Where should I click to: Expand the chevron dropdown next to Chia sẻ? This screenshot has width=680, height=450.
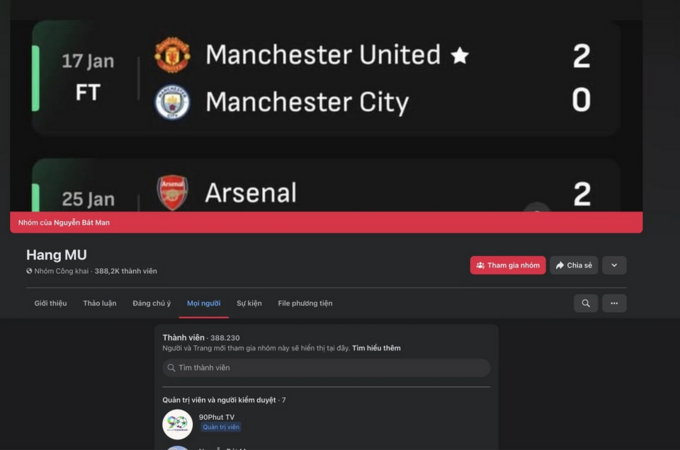[x=614, y=265]
